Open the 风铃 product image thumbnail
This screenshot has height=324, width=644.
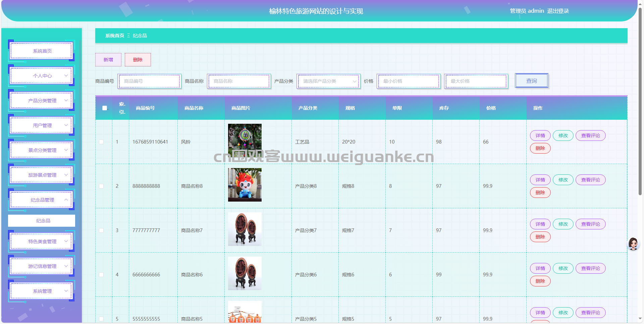click(245, 141)
